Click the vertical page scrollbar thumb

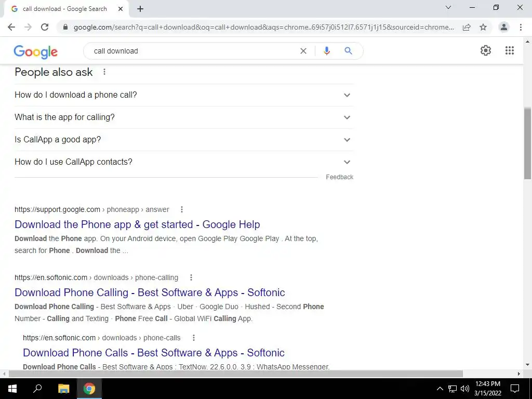[x=527, y=143]
